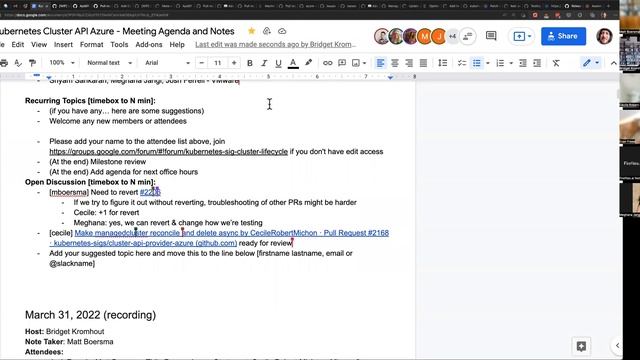
Task: Open the Format menu
Action: pyautogui.click(x=91, y=44)
